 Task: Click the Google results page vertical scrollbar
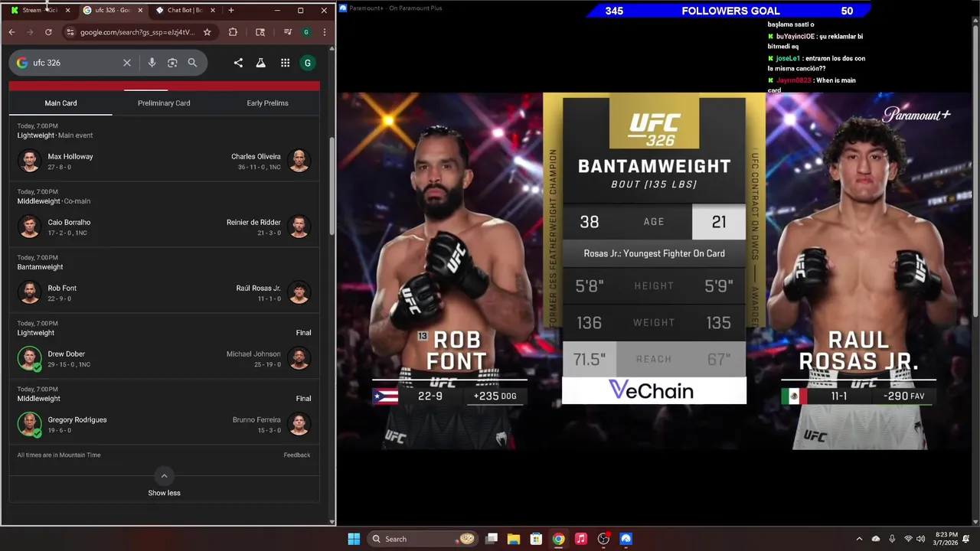332,186
